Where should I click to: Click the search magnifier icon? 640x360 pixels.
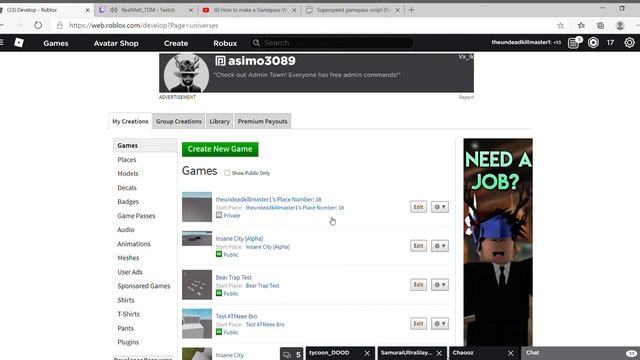(256, 42)
